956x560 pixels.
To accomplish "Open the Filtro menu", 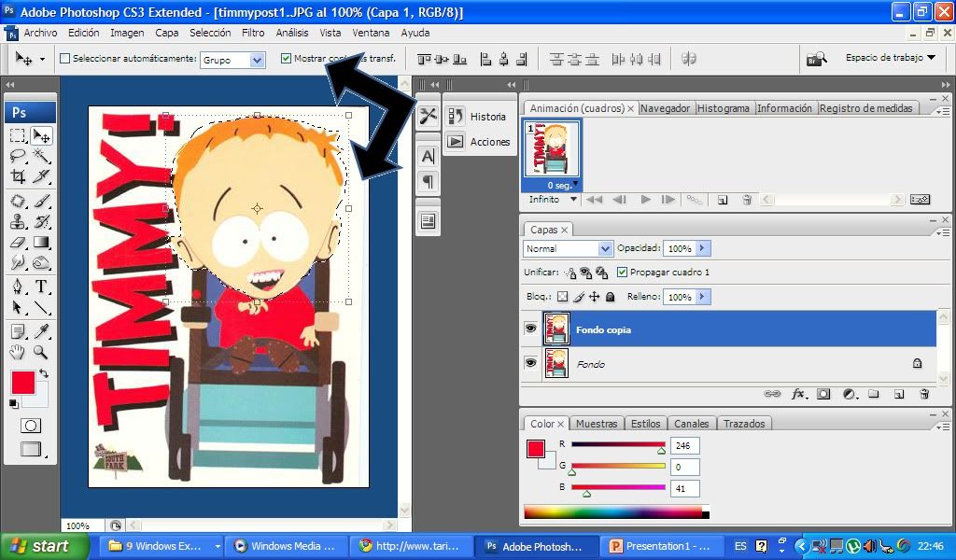I will coord(253,33).
